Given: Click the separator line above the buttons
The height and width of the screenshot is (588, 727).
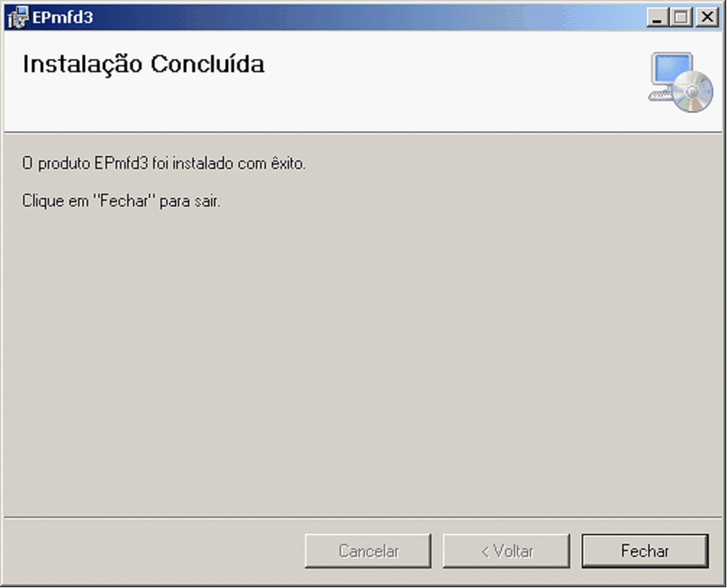Looking at the screenshot, I should click(363, 516).
